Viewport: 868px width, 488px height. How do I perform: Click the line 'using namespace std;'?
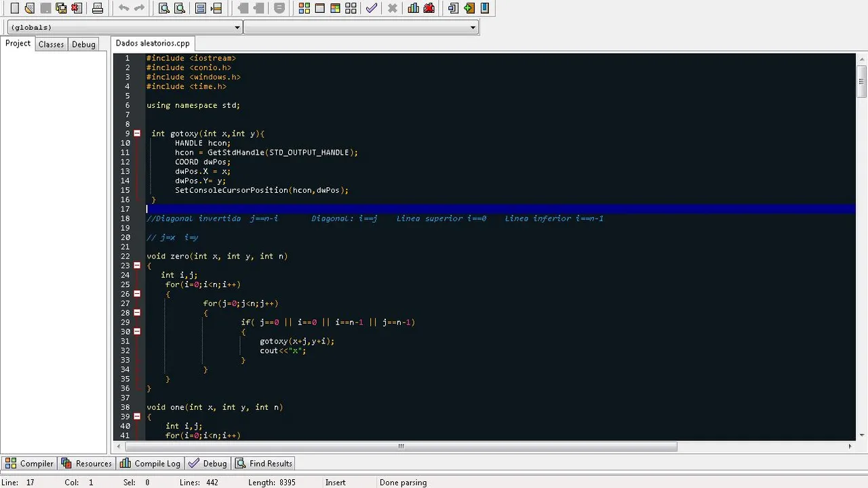point(193,105)
